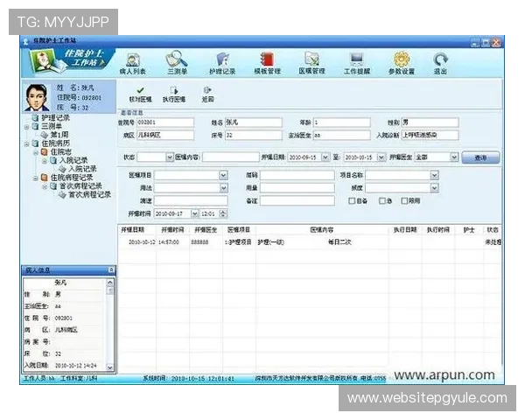Open the 医嘱项目 dropdown

223,175
